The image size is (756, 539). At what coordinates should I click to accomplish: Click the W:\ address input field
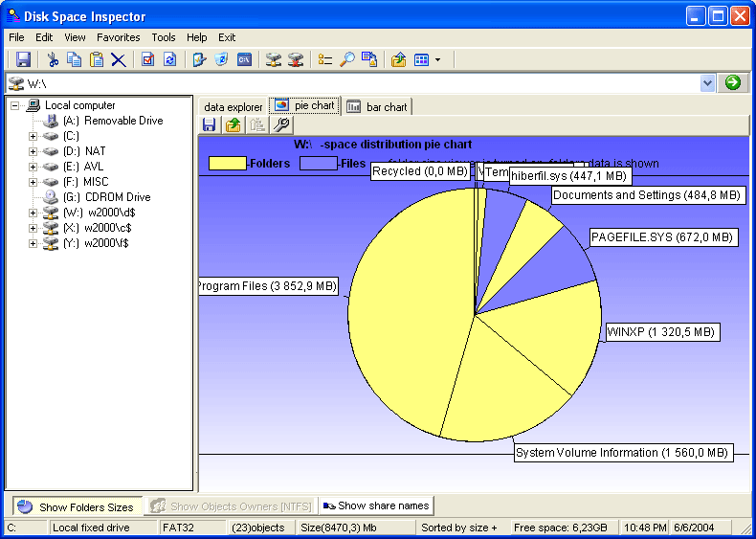[362, 83]
